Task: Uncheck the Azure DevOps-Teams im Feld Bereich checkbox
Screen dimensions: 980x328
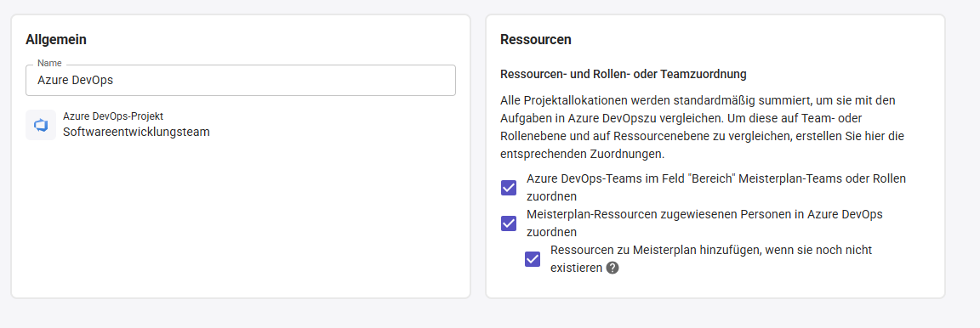Action: click(x=509, y=188)
